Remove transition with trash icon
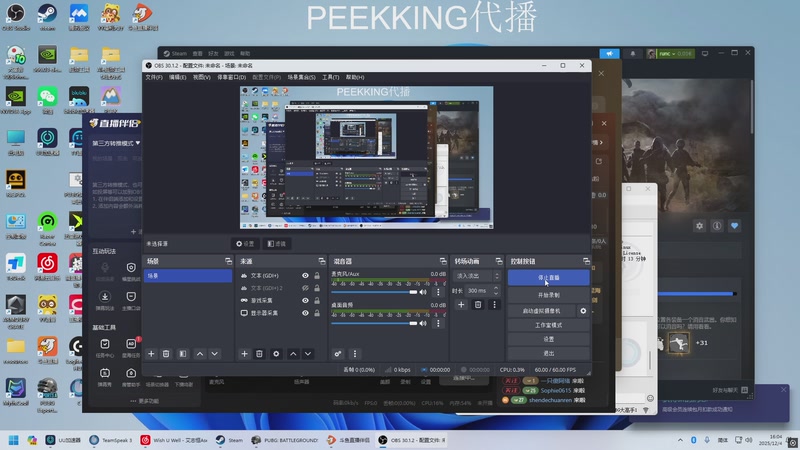Screen dimensions: 800x450 (x=478, y=305)
